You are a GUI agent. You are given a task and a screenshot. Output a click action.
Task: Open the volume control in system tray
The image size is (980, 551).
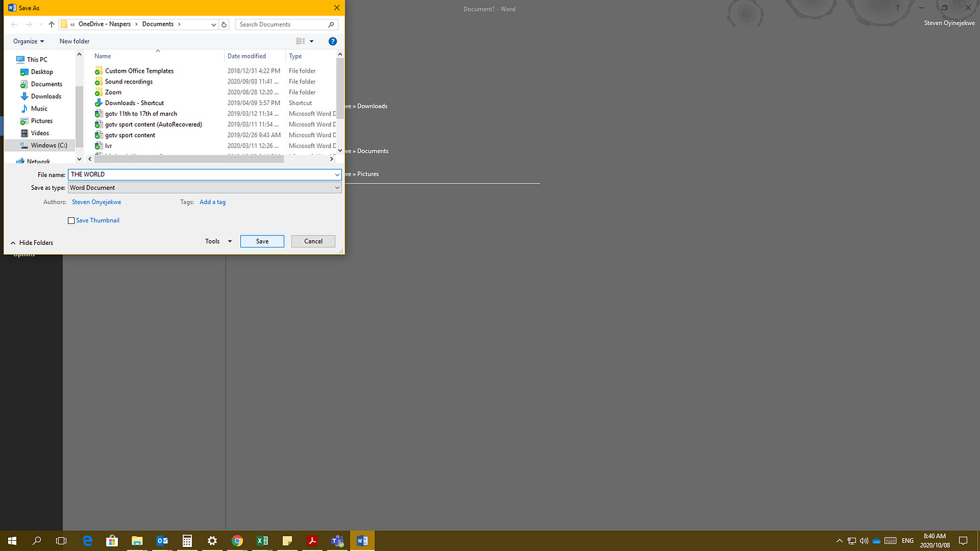pyautogui.click(x=864, y=541)
